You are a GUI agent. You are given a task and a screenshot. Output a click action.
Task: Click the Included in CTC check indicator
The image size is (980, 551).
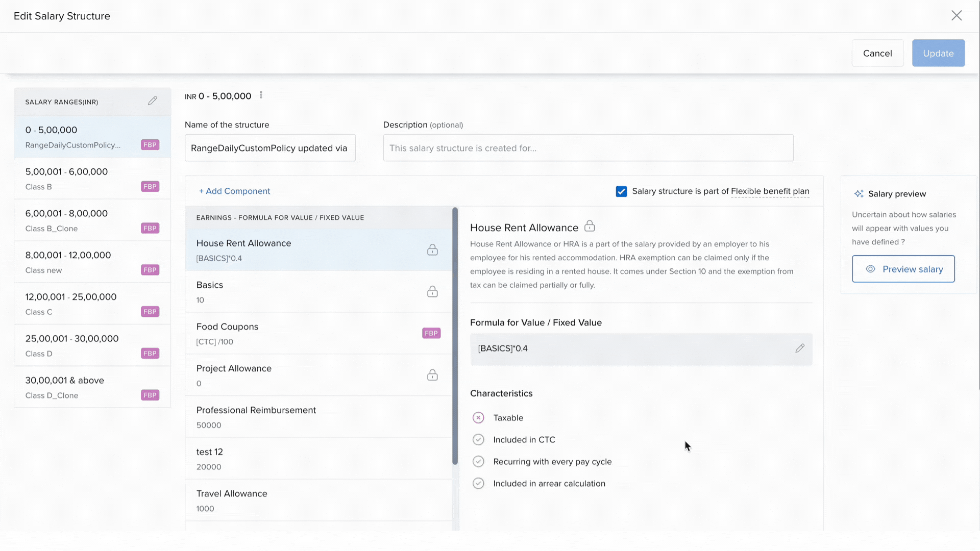478,440
